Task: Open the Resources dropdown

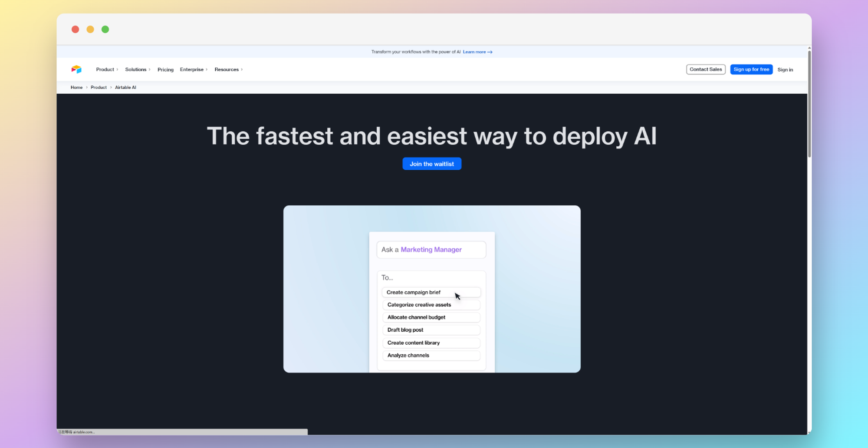Action: 228,69
